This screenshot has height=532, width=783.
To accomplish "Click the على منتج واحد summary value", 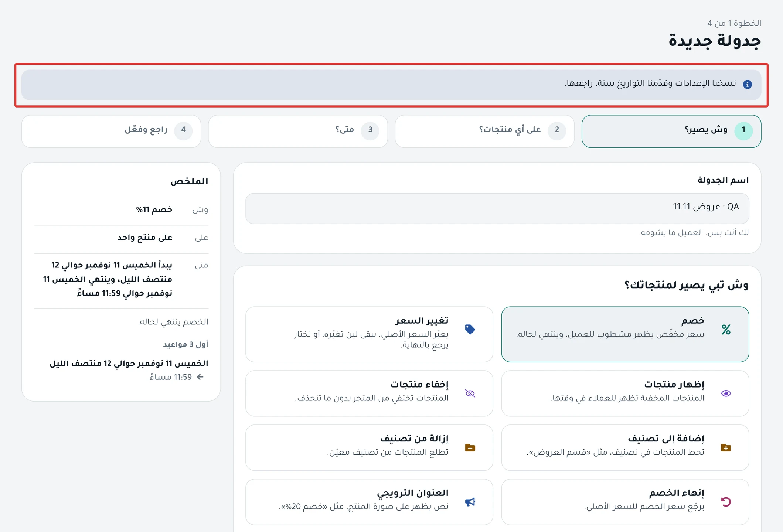I will [x=145, y=238].
